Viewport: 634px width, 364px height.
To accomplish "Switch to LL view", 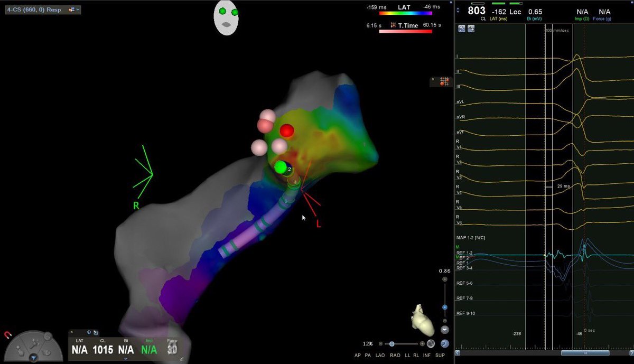I will click(x=406, y=356).
